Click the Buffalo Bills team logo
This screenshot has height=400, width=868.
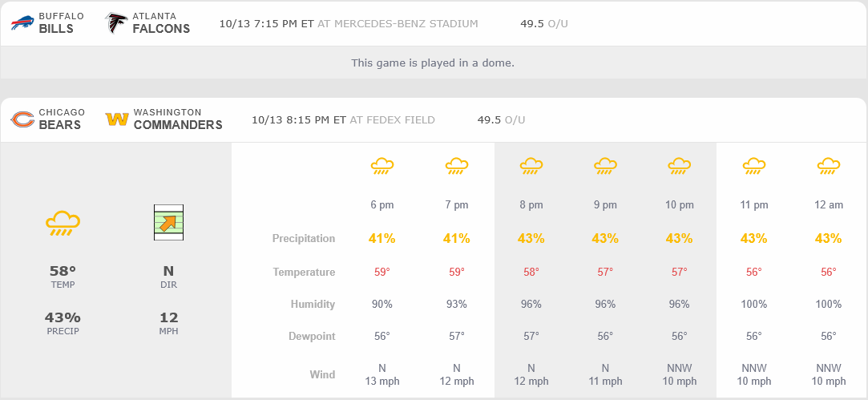pyautogui.click(x=22, y=23)
